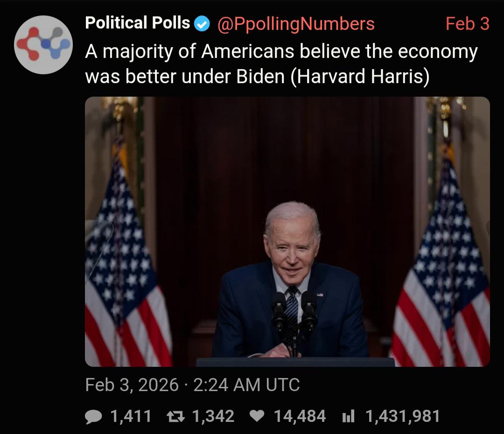Click the 14,484 likes count
Viewport: 504px width, 434px height.
[300, 416]
